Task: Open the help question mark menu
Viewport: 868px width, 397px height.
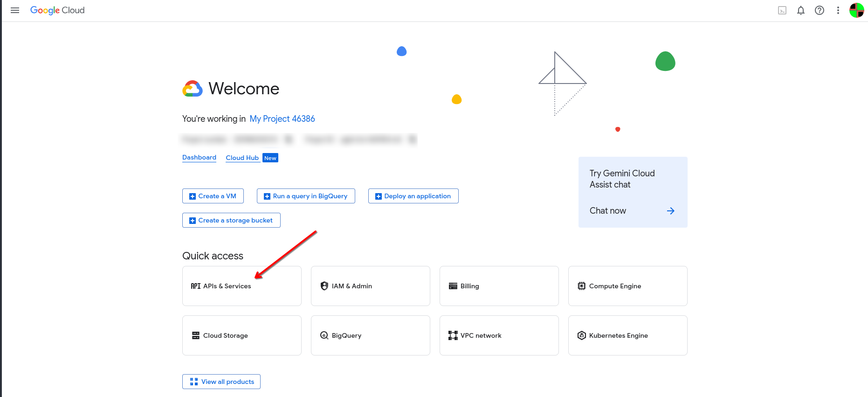Action: coord(820,10)
